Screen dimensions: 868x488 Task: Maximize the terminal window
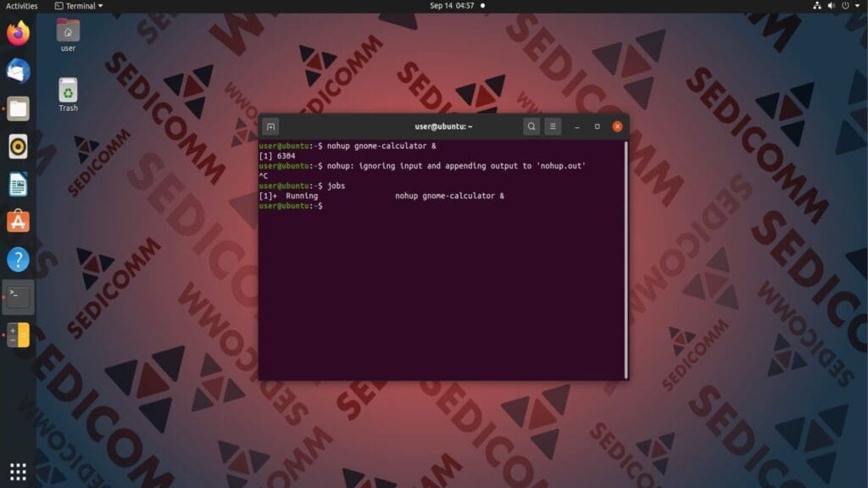coord(598,127)
